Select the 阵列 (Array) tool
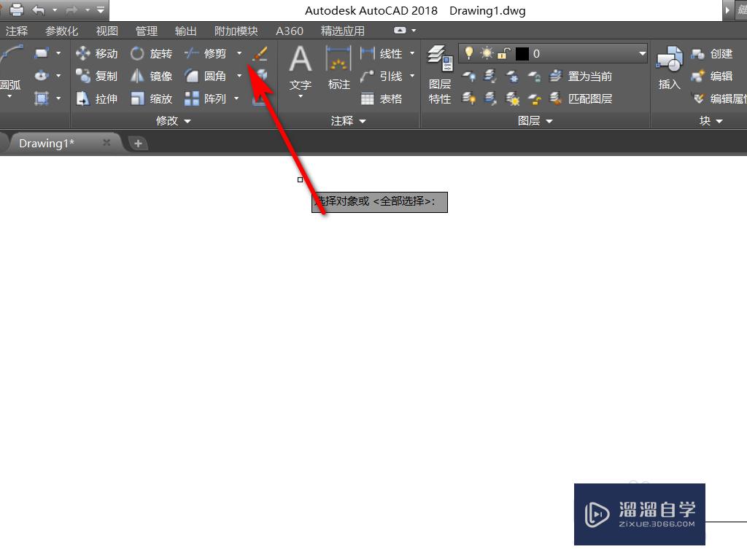 click(x=208, y=98)
